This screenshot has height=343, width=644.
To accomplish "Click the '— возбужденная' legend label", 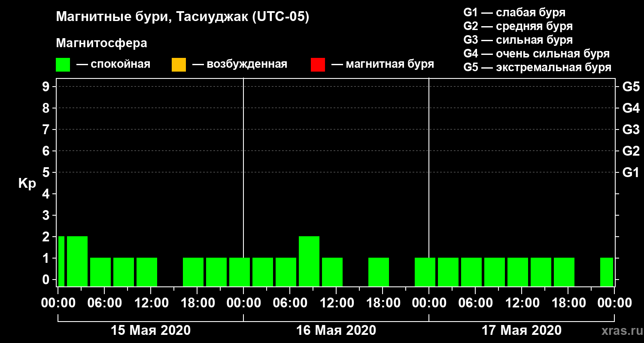I will (240, 64).
